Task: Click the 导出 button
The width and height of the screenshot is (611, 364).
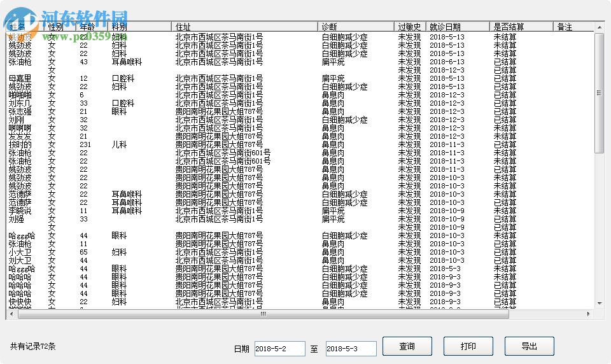Action: [x=529, y=346]
